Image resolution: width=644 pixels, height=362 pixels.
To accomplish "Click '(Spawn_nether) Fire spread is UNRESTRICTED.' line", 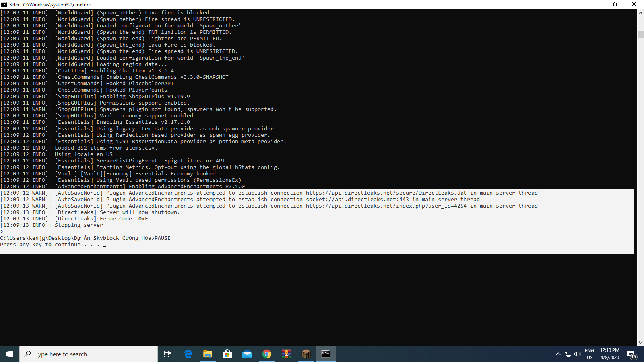I will click(117, 19).
